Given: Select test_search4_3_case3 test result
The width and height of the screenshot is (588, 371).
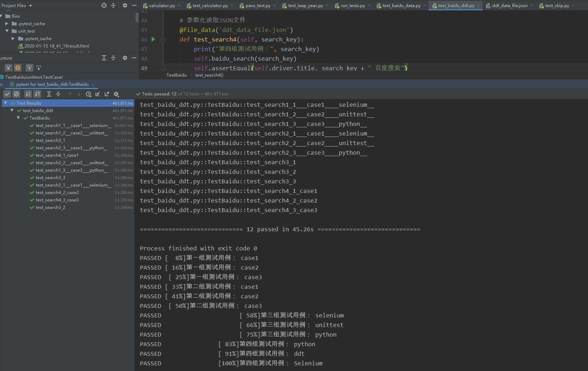Looking at the screenshot, I should [x=57, y=200].
